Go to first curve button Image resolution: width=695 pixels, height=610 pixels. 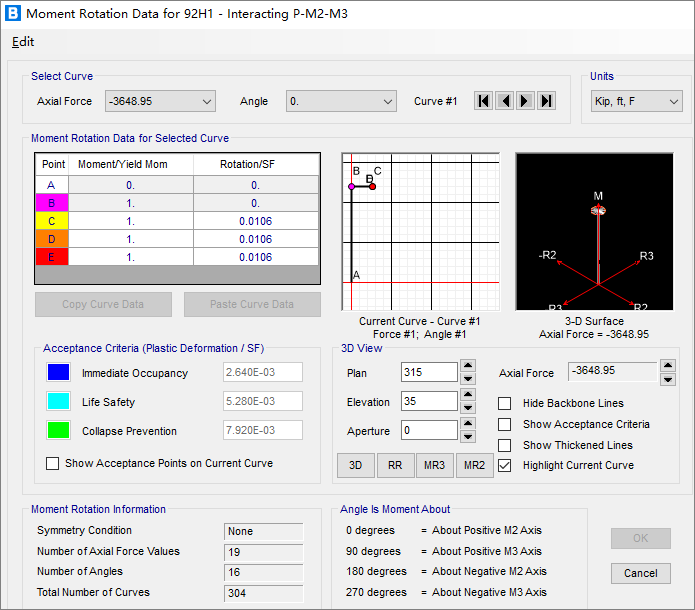coord(484,101)
